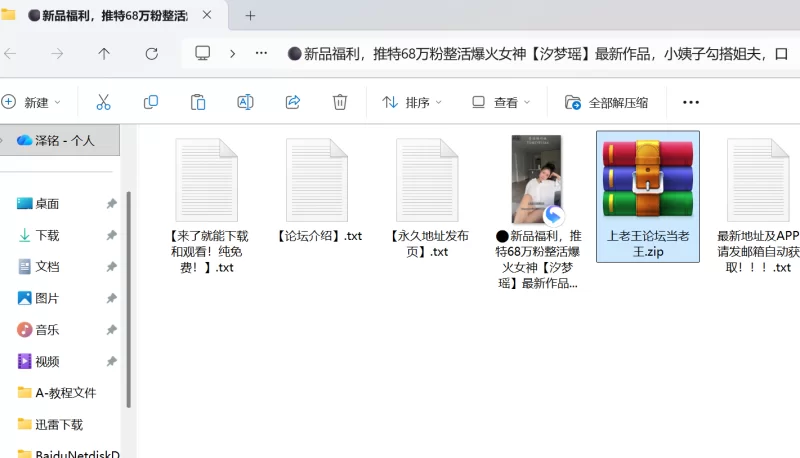Refresh the current folder view

(152, 54)
